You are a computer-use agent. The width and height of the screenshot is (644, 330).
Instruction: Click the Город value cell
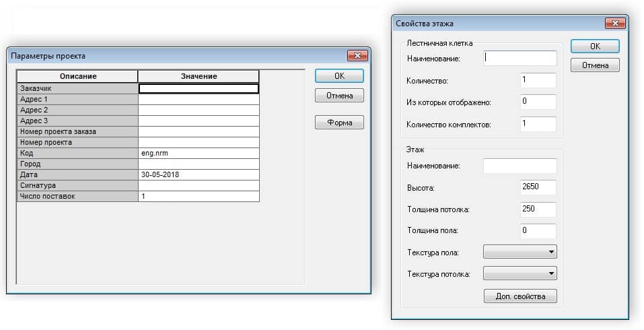199,164
